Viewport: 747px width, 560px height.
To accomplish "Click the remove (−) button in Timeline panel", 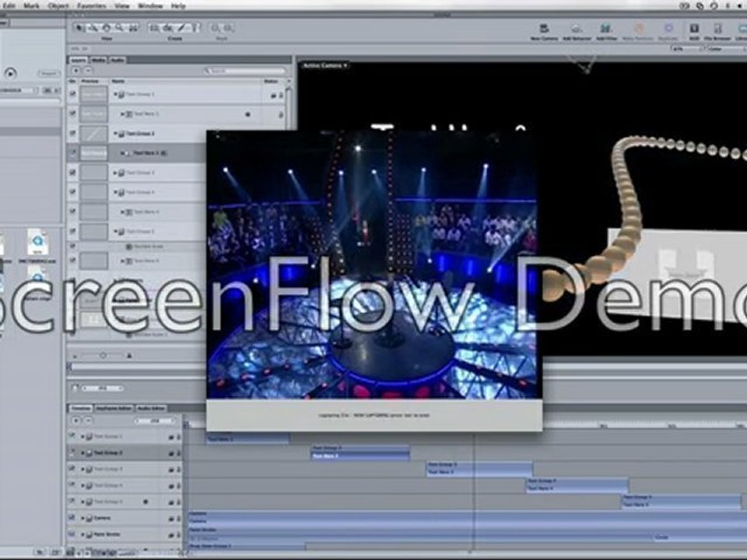I will tap(88, 421).
